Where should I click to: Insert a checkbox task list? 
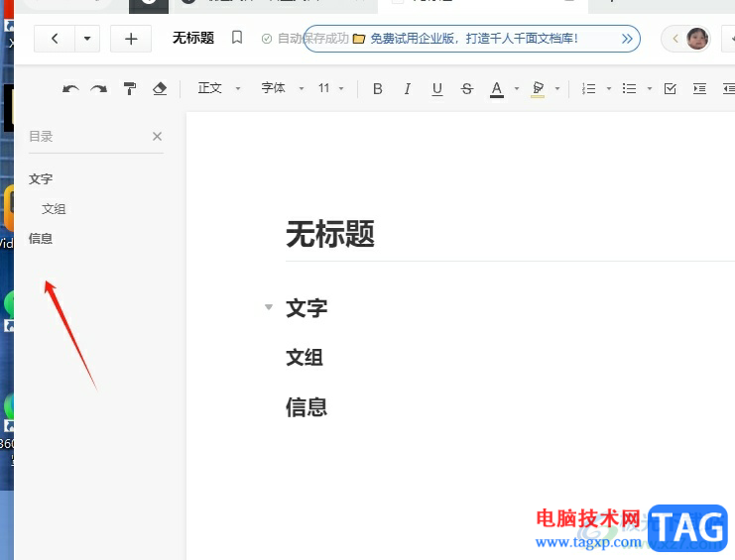click(x=670, y=88)
